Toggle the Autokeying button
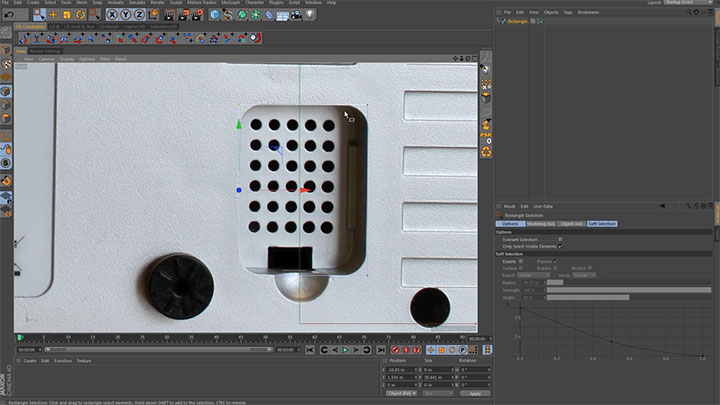 [x=406, y=350]
